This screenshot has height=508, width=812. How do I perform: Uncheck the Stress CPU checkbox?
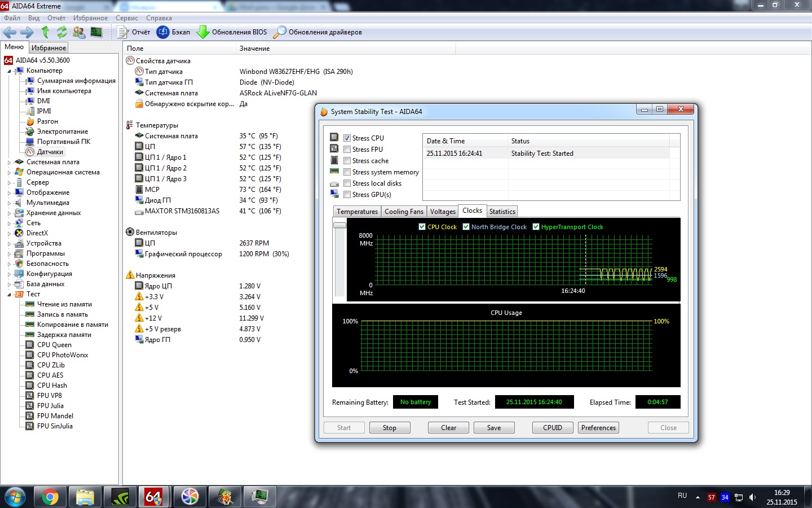(x=347, y=138)
